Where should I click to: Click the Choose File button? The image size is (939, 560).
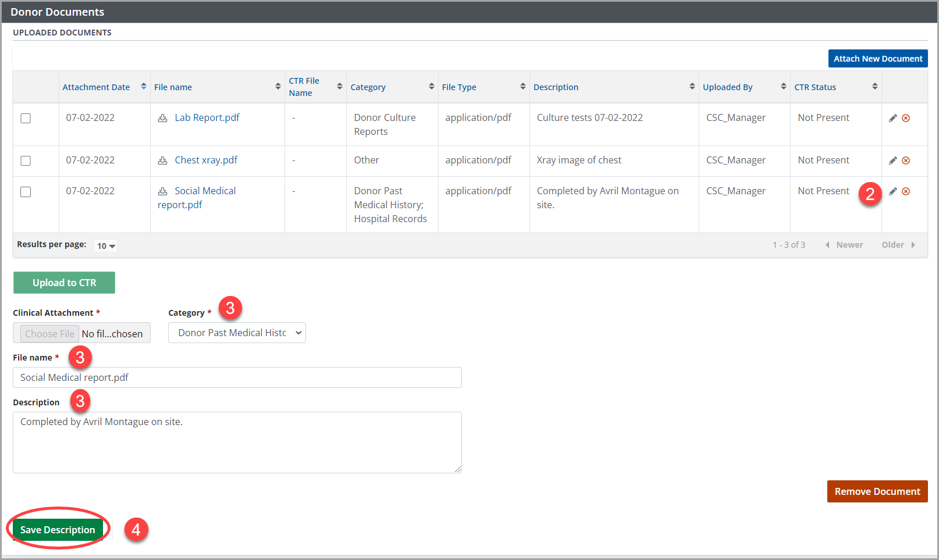pos(49,334)
